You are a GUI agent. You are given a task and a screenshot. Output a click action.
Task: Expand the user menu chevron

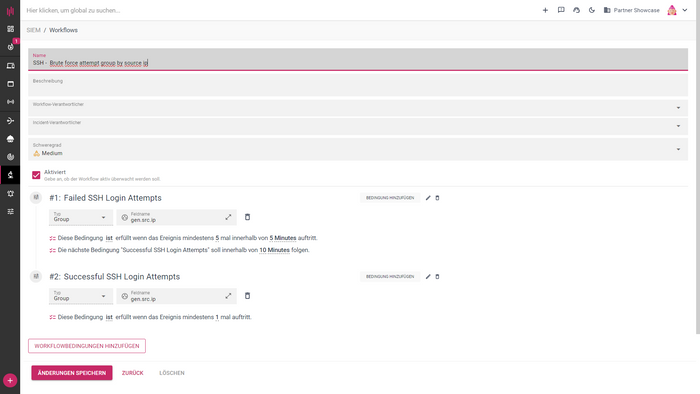point(685,10)
